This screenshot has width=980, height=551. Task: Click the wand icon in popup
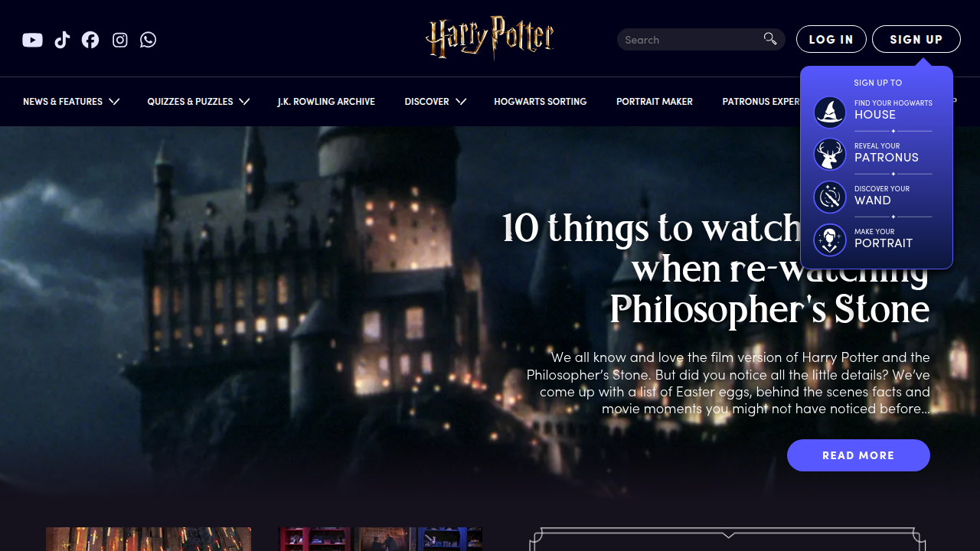pyautogui.click(x=830, y=197)
